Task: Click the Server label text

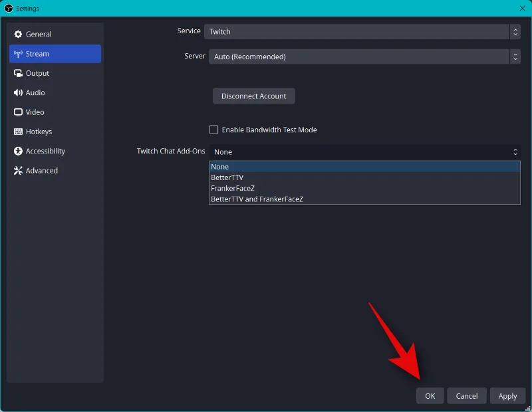Action: click(x=195, y=56)
